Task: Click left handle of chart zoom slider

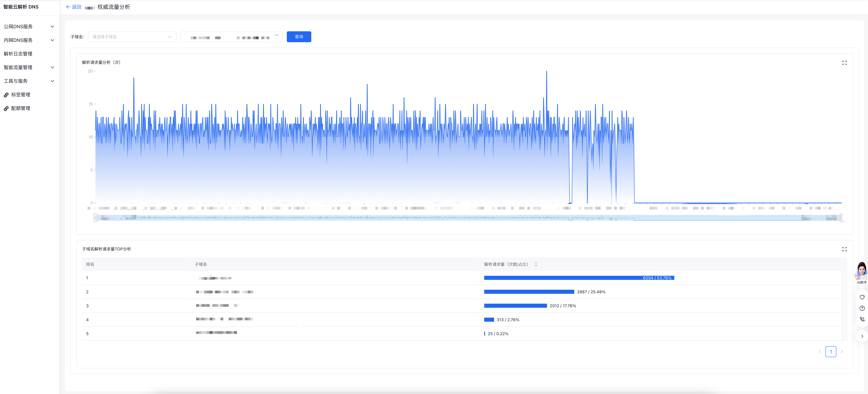Action: pyautogui.click(x=95, y=218)
